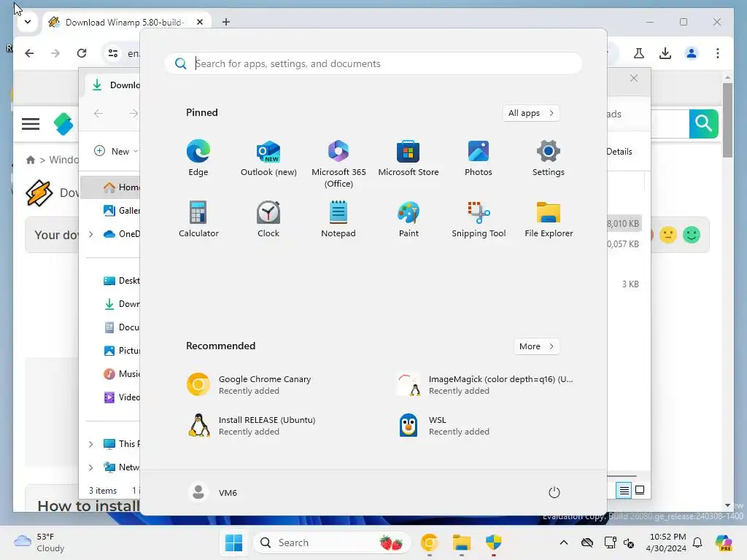747x560 pixels.
Task: Expand the OneDrive tree node
Action: (90, 234)
